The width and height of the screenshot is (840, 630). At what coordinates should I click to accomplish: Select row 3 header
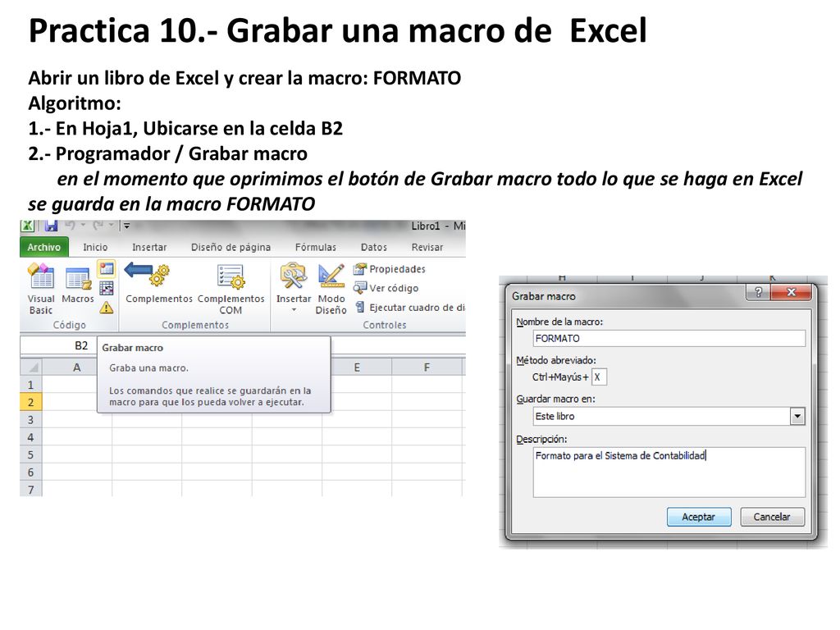(30, 420)
